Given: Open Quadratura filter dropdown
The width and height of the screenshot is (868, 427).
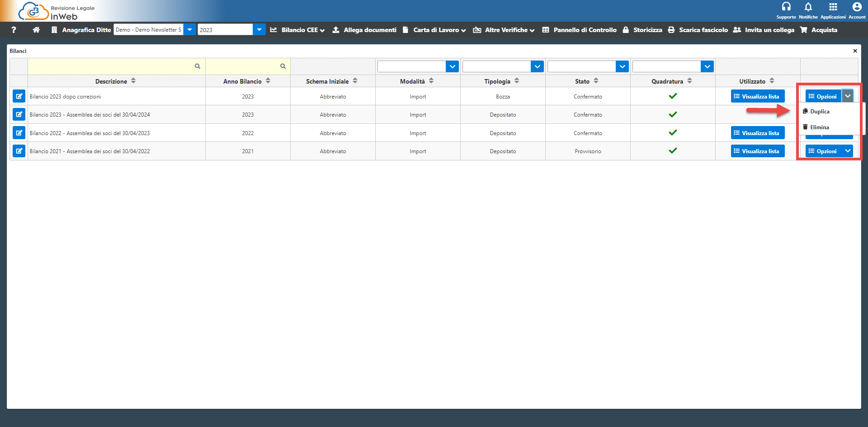Looking at the screenshot, I should tap(708, 66).
